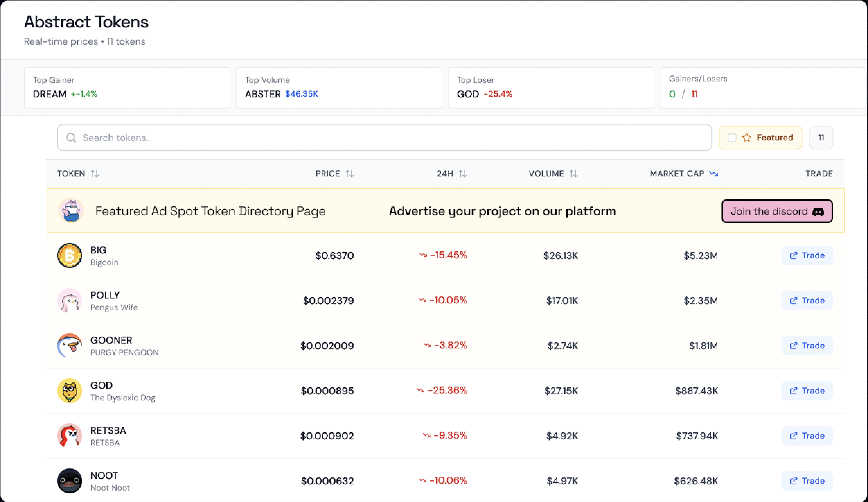The image size is (868, 502).
Task: Open the Trade link for NOOT
Action: [807, 481]
